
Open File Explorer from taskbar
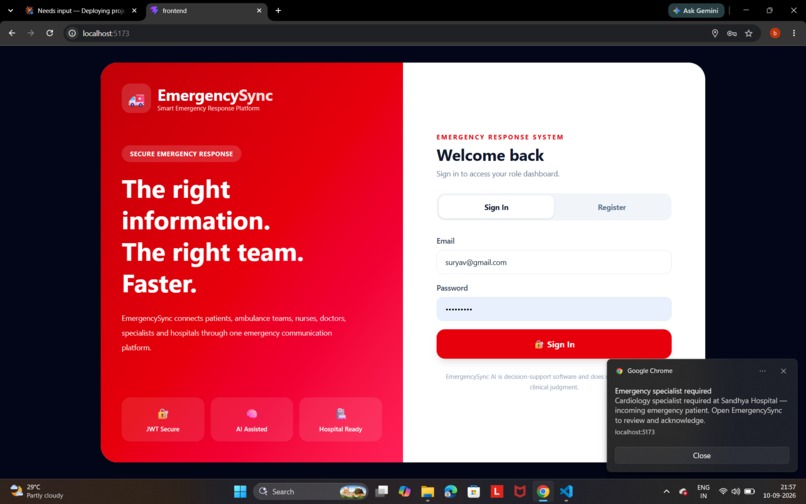point(428,492)
